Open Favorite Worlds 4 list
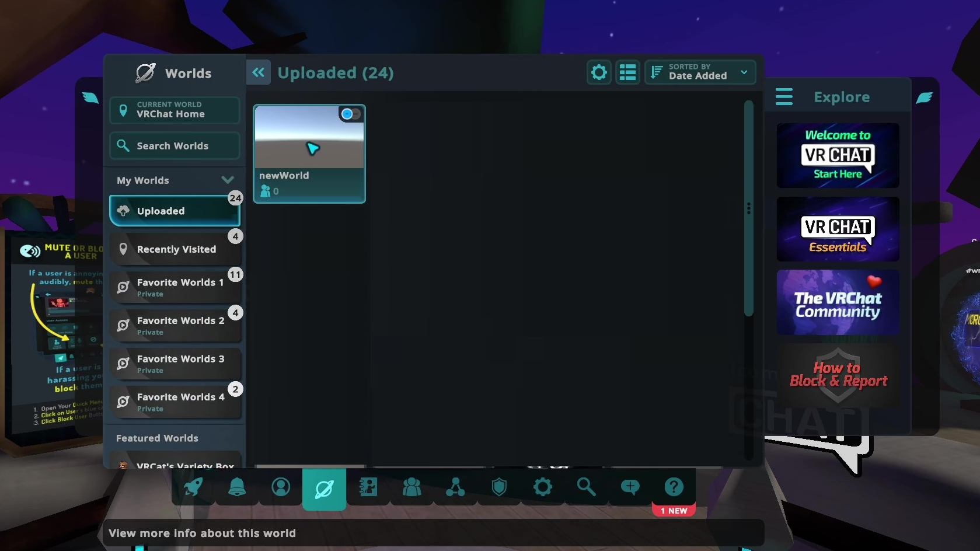This screenshot has height=551, width=980. click(175, 402)
